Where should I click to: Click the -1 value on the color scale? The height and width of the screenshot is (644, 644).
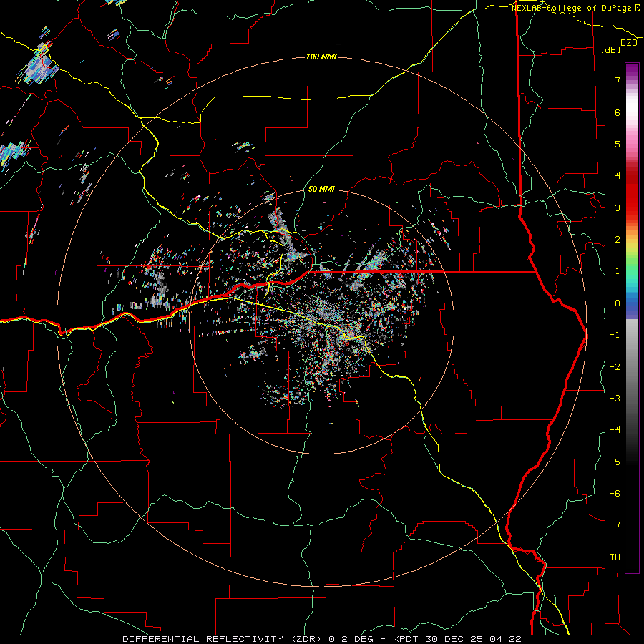click(615, 335)
